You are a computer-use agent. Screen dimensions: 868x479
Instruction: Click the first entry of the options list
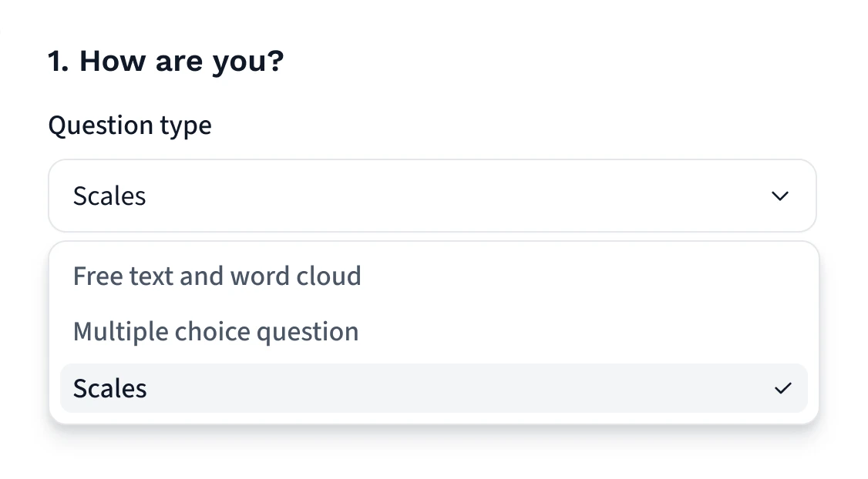click(217, 276)
